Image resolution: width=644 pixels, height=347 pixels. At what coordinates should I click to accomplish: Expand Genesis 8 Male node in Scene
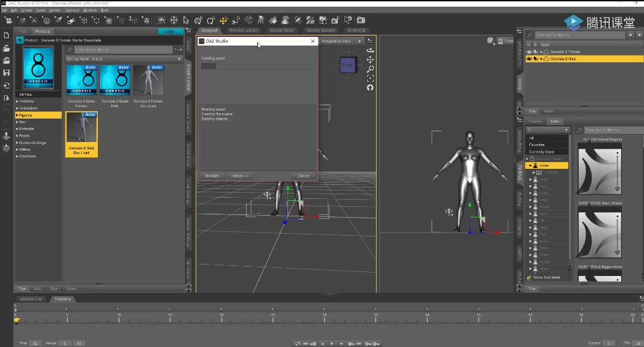(541, 59)
